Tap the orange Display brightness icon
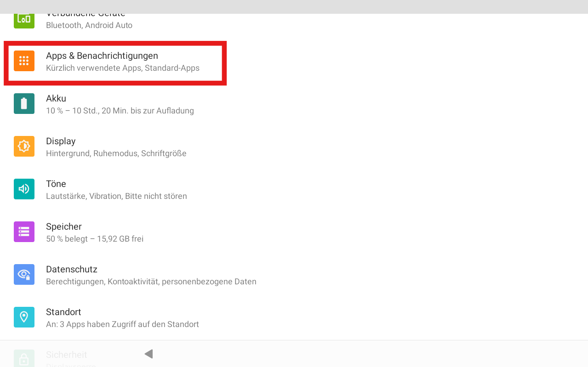 click(24, 146)
